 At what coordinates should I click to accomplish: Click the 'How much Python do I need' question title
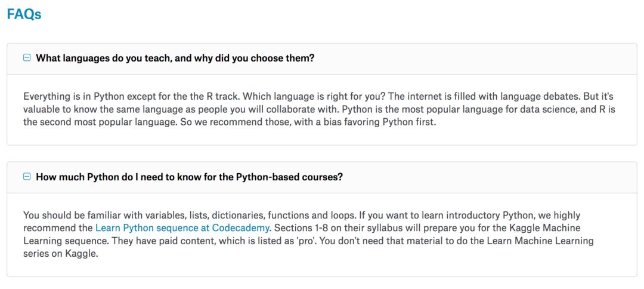coord(189,177)
